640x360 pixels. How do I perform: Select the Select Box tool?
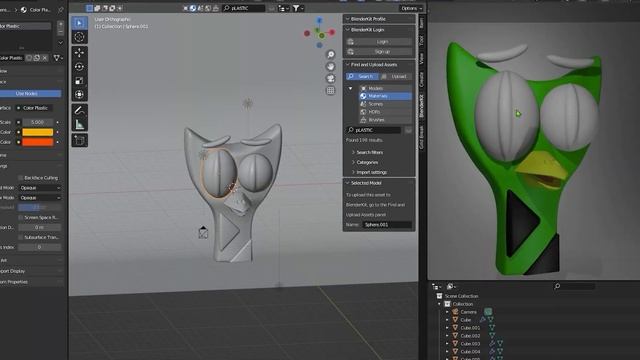[x=80, y=23]
